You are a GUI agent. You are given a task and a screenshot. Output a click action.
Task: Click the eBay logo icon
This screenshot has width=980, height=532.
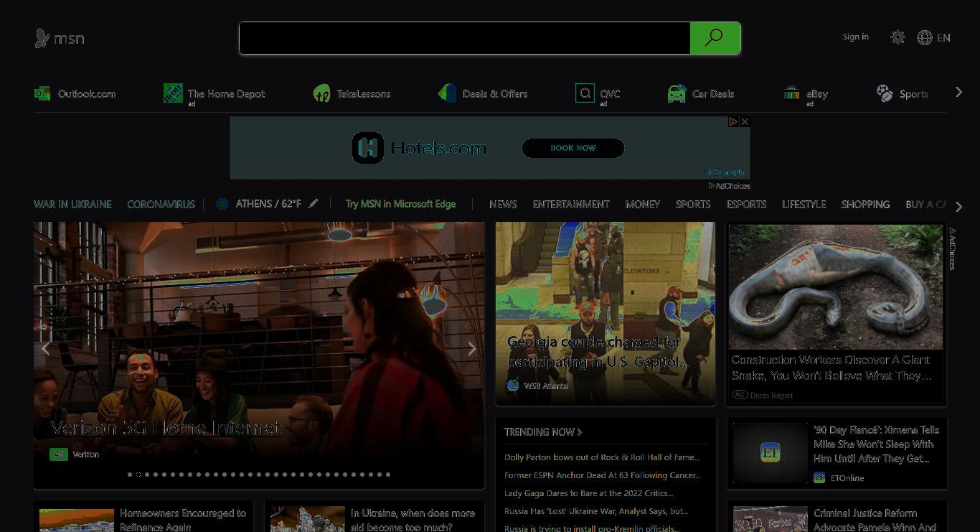pos(791,93)
